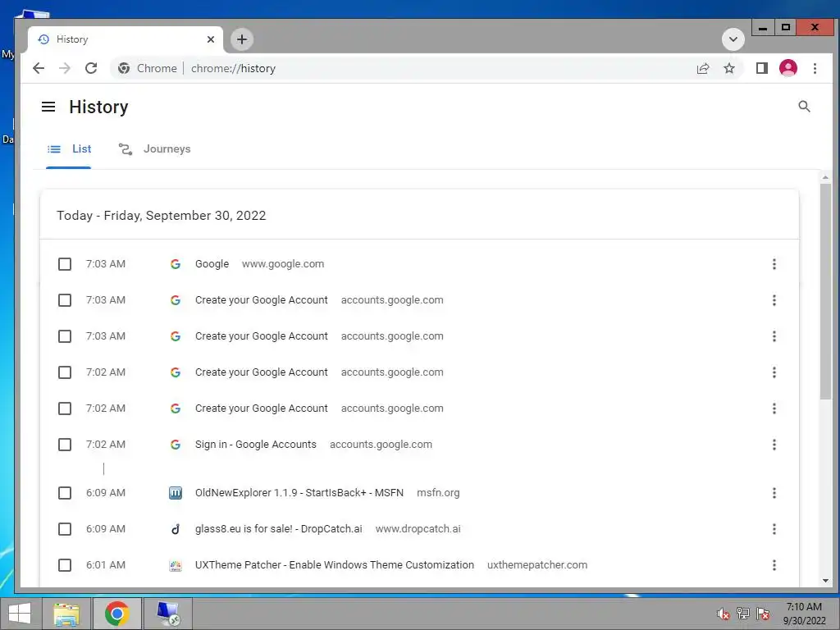Viewport: 840px width, 630px height.
Task: Click the uxthemepatcher.com domain text
Action: 537,565
